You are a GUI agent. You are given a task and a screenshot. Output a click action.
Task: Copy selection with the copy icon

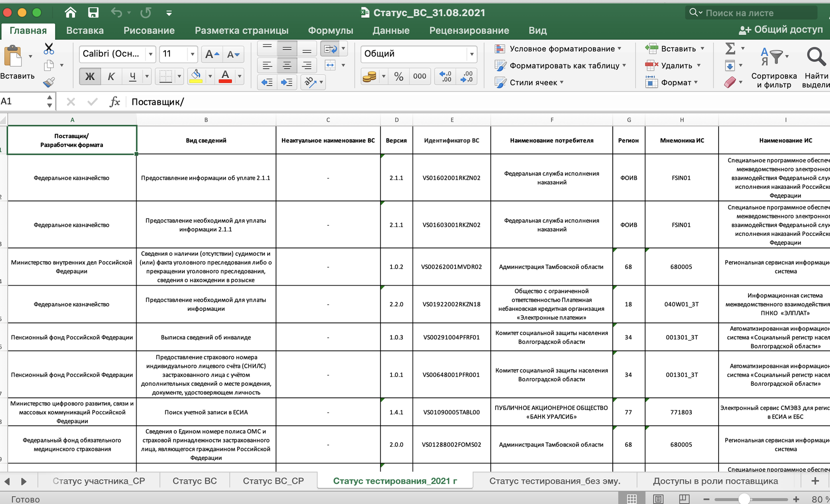(49, 65)
